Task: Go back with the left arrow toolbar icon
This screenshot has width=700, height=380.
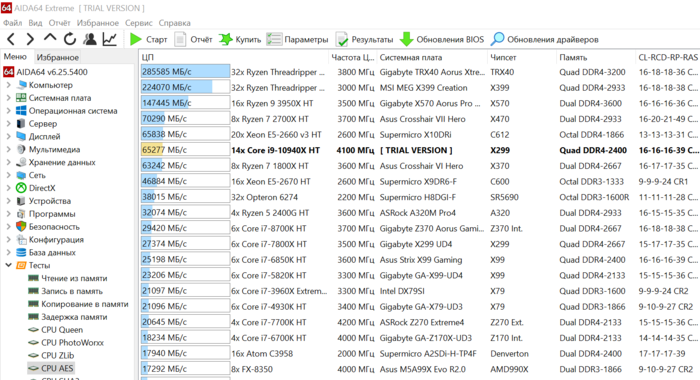Action: click(x=11, y=39)
